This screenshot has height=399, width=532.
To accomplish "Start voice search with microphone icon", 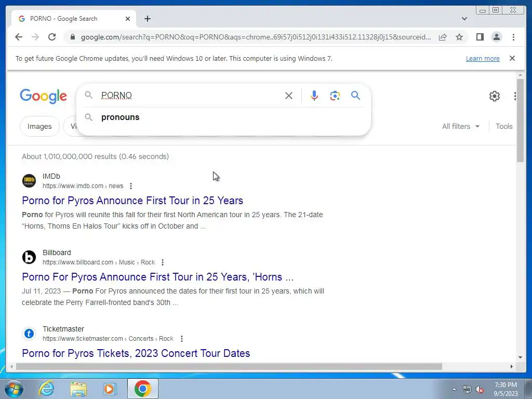I will [314, 96].
